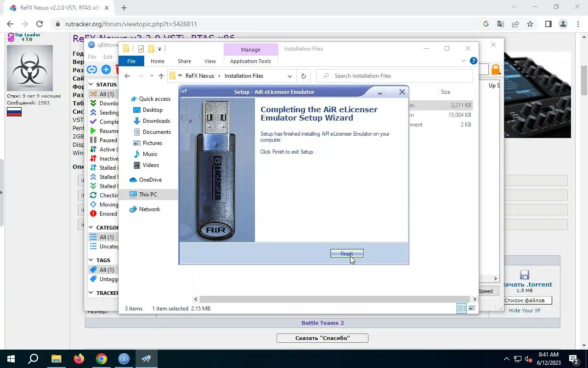This screenshot has width=588, height=368.
Task: Collapse the TAGS section in qBittorrent
Action: 91,260
